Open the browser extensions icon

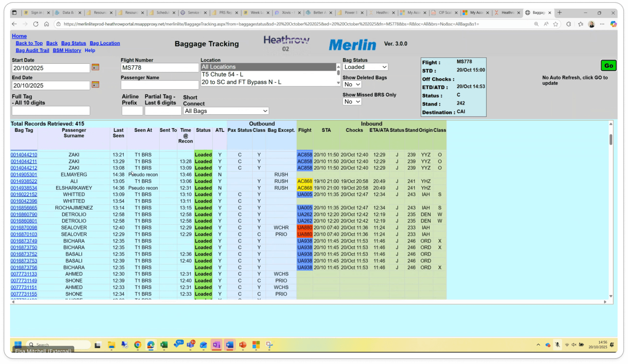[x=568, y=24]
